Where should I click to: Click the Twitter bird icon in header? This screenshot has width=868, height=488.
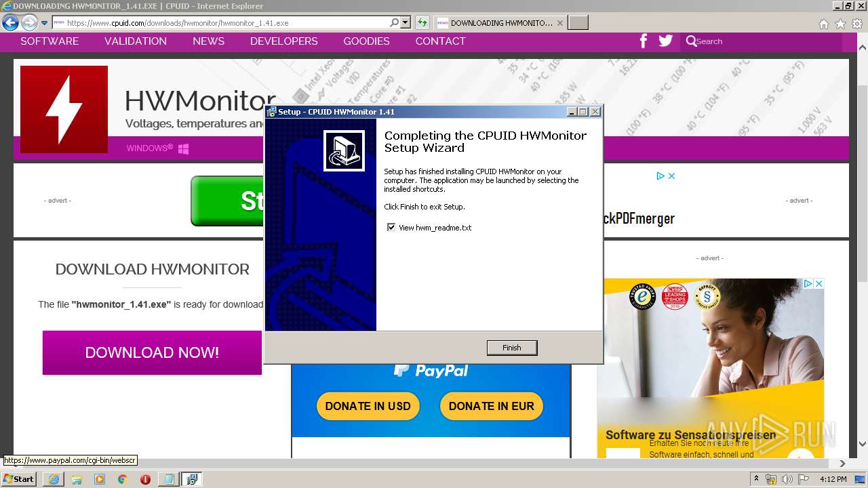pyautogui.click(x=666, y=41)
